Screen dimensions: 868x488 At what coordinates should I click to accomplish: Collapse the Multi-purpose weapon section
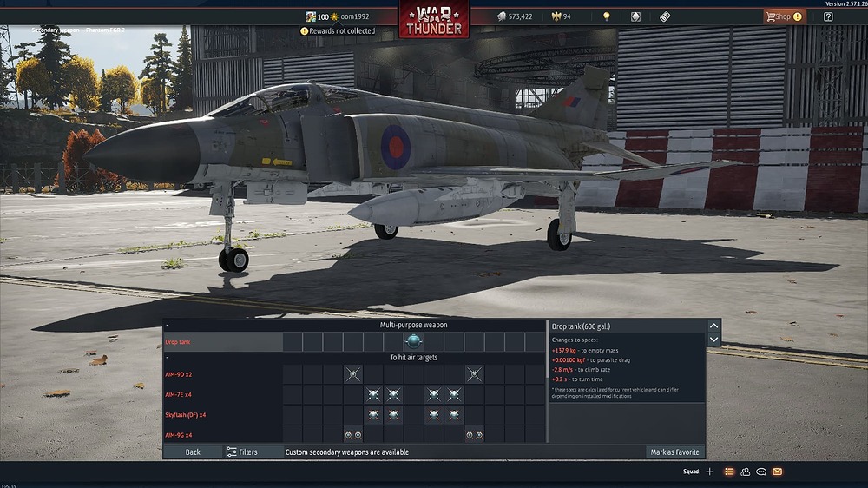168,325
